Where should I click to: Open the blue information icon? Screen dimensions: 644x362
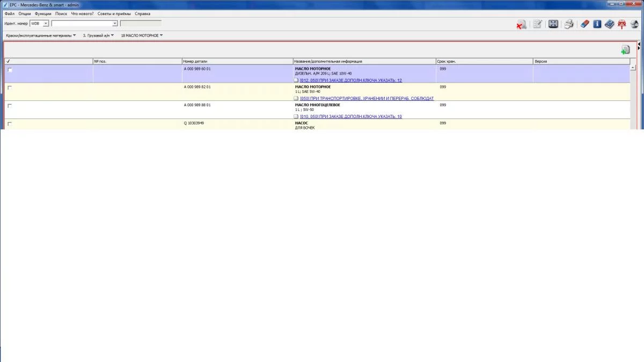[597, 24]
